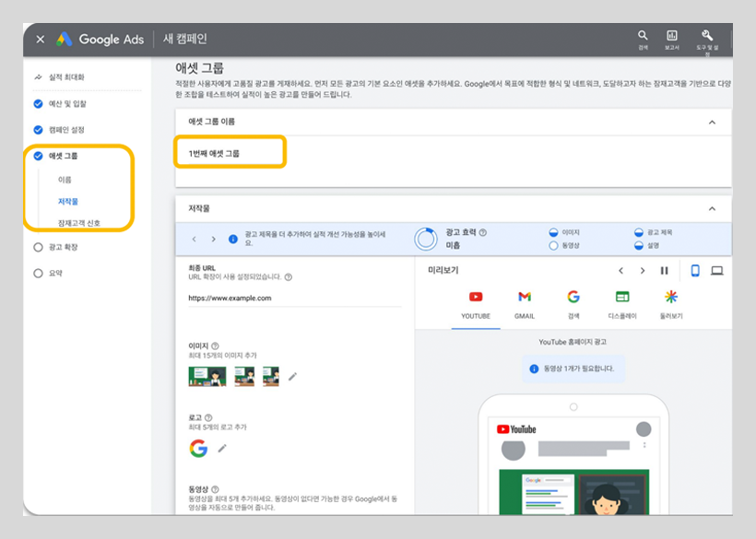Jump to 저작물 subsection
This screenshot has width=756, height=539.
[x=68, y=202]
